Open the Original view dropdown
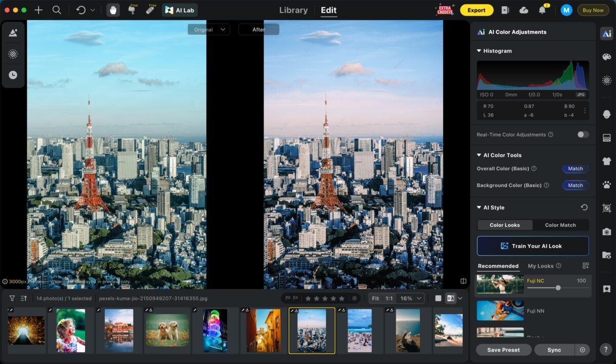Viewport: 616px width, 364px height. coord(208,29)
